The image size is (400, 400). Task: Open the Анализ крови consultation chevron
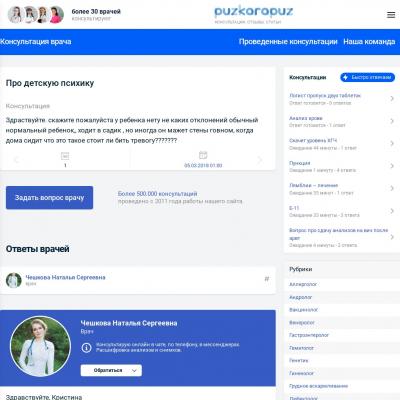[392, 121]
